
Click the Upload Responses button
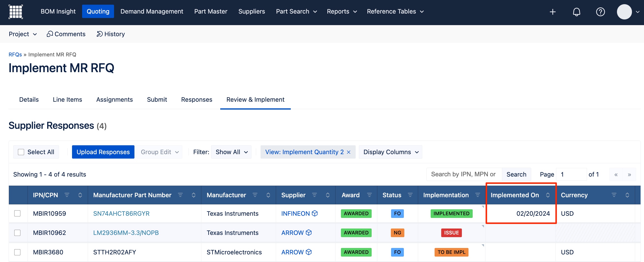click(103, 152)
